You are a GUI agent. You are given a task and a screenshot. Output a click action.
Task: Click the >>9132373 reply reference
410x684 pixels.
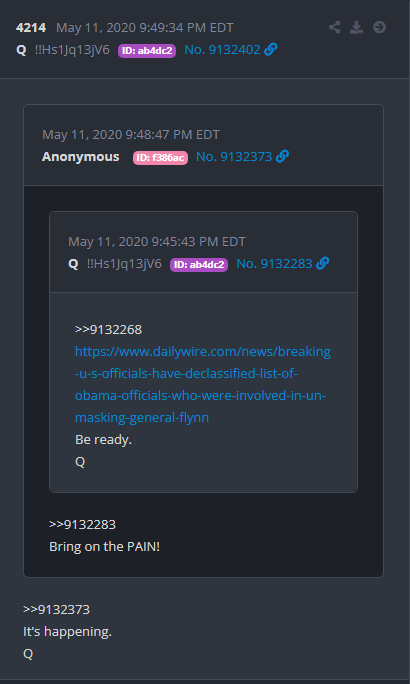56,609
